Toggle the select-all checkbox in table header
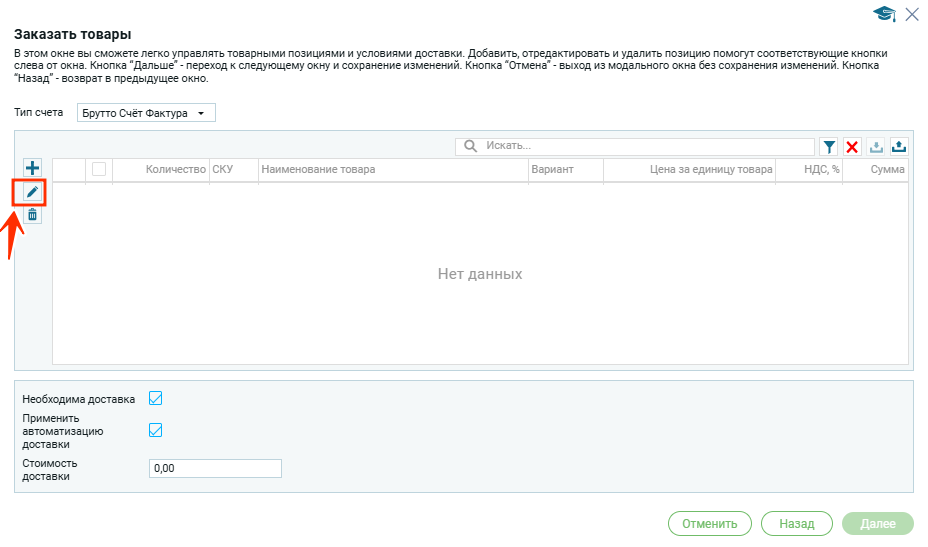 pos(99,170)
